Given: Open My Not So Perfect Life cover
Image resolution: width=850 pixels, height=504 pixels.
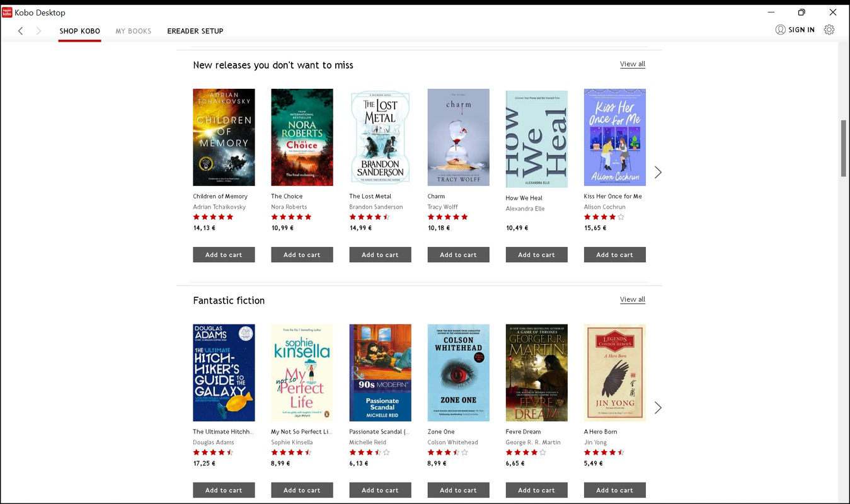Looking at the screenshot, I should point(302,373).
